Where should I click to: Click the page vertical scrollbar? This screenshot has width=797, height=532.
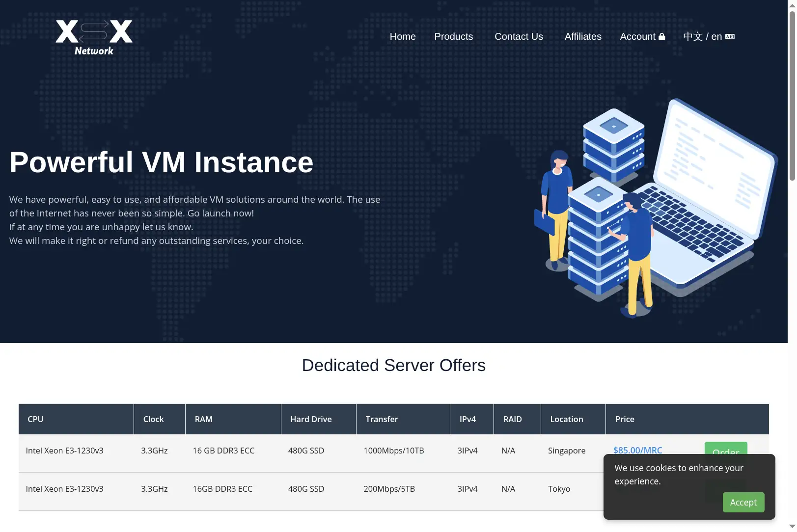(792, 266)
